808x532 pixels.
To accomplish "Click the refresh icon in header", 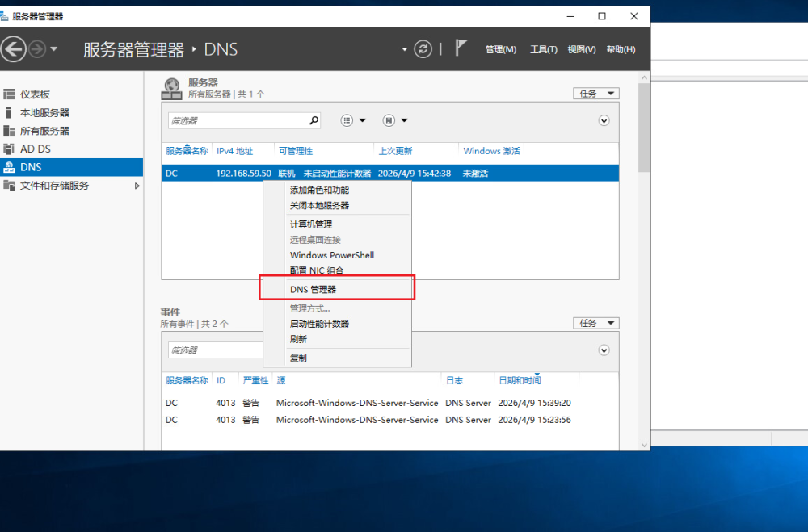I will tap(423, 49).
